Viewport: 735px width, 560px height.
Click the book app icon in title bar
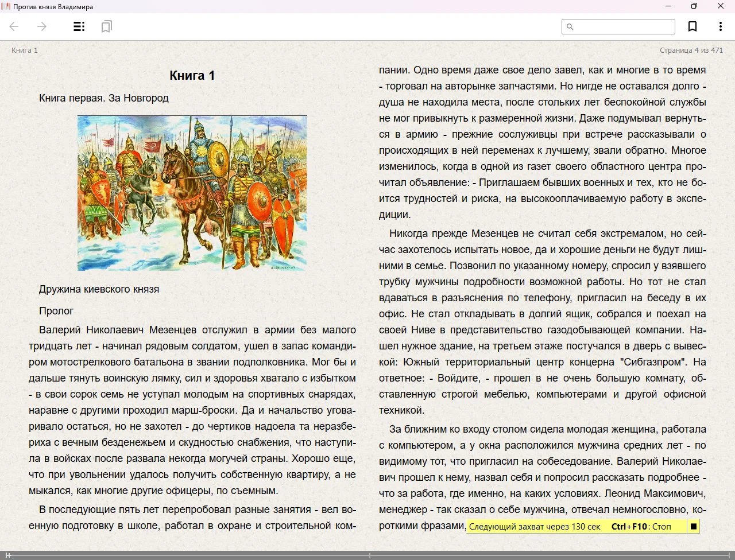[6, 6]
